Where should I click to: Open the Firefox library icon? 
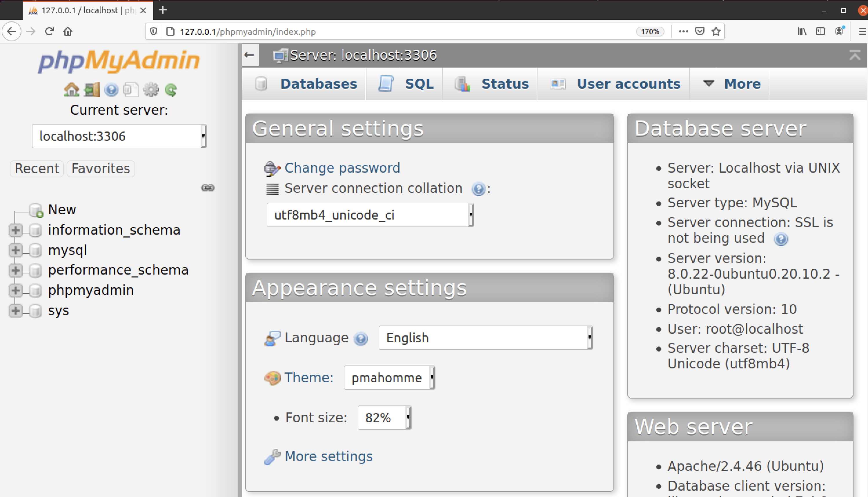[802, 31]
